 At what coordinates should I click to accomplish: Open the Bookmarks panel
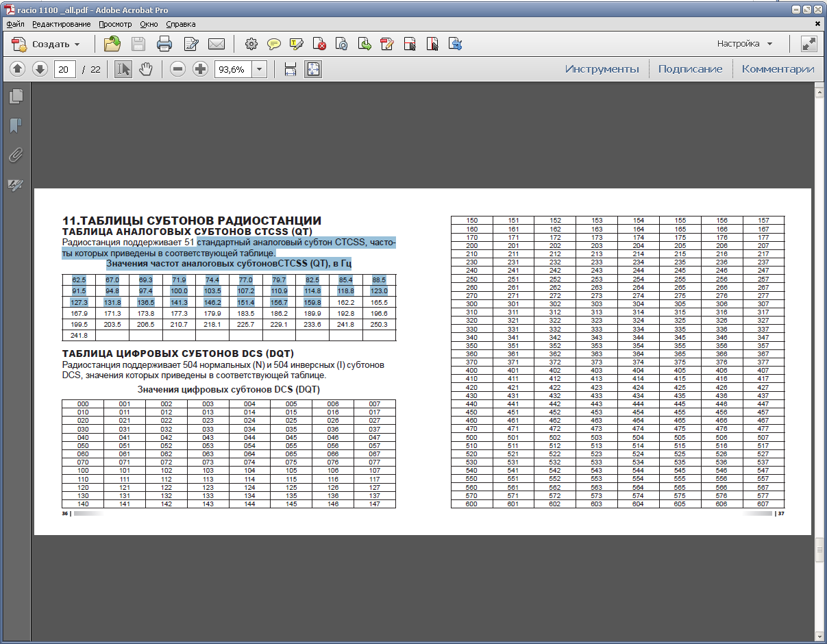point(16,126)
